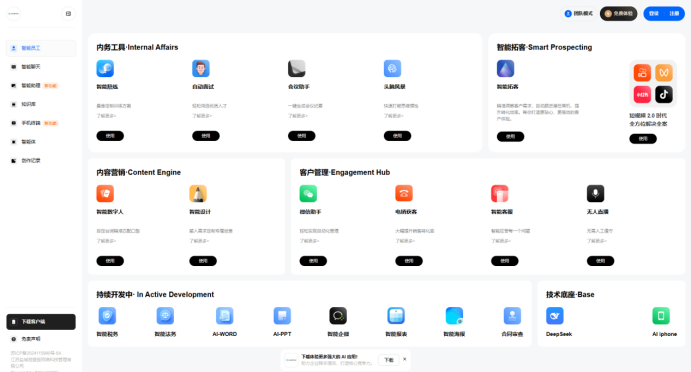Select the orange telephone icon

point(404,193)
